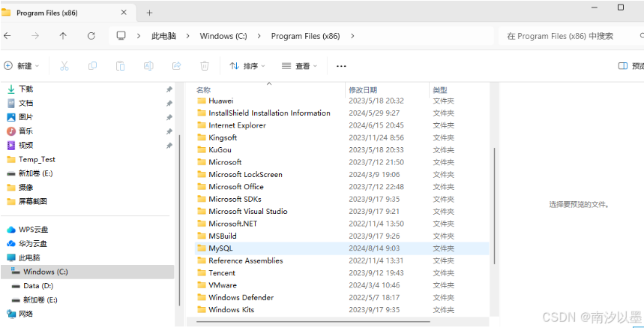
Task: Click the Rename icon in toolbar
Action: [x=148, y=66]
